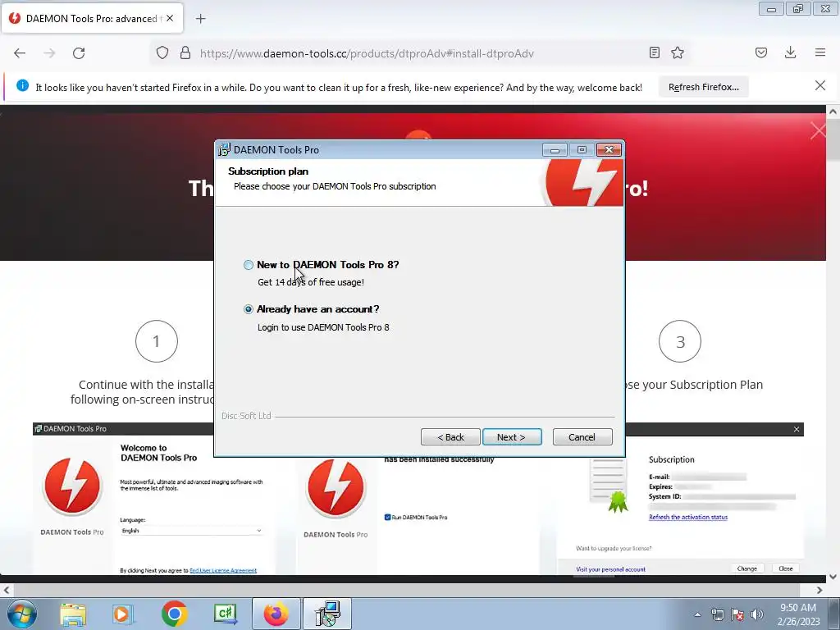Close the DAEMON Tools Pro browser tab

click(170, 18)
